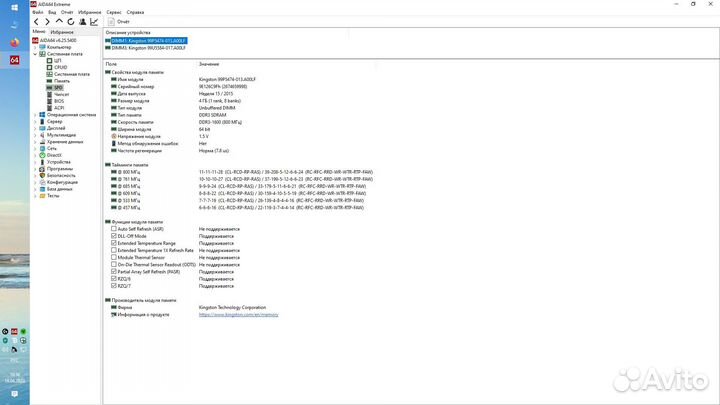The width and height of the screenshot is (720, 405).
Task: Open the Чипсет node in tree
Action: click(61, 94)
